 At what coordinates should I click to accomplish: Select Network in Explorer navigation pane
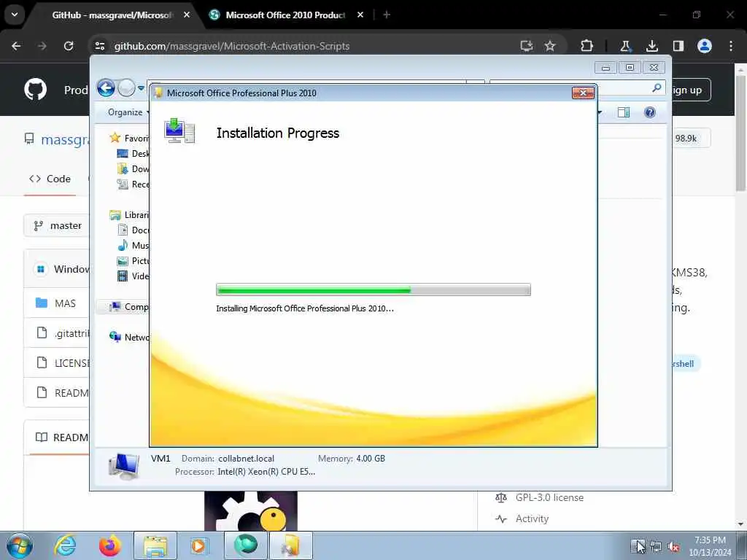point(128,337)
